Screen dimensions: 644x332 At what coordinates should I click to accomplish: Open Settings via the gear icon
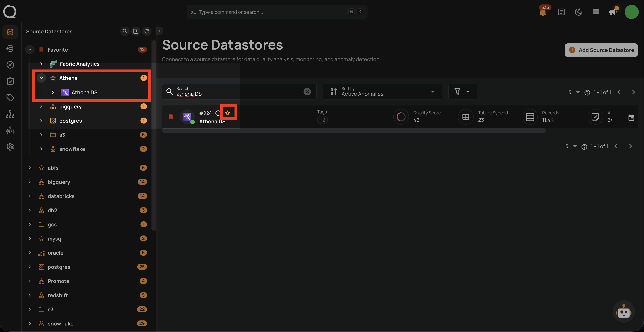pos(10,147)
